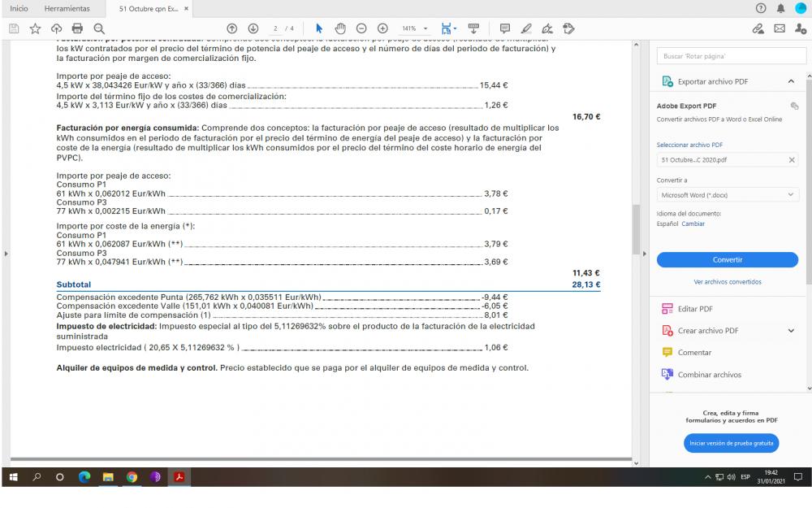
Task: Open the Windows action center icon
Action: click(798, 477)
